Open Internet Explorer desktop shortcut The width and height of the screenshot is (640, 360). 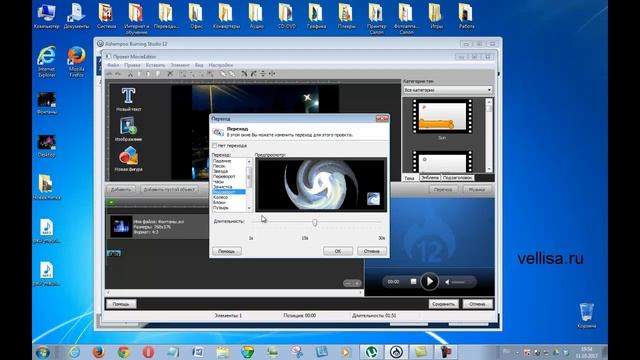(47, 62)
